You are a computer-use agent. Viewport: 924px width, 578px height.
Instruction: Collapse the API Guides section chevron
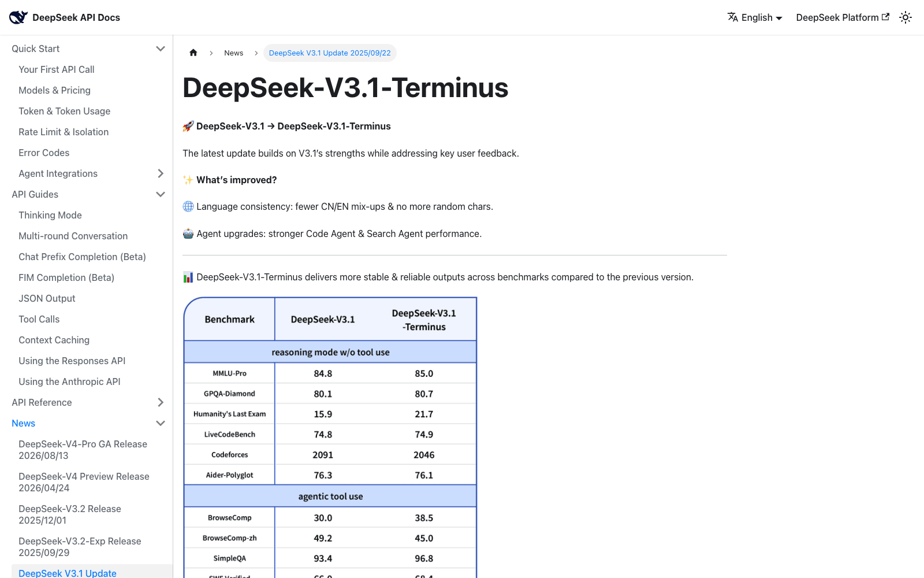coord(161,194)
